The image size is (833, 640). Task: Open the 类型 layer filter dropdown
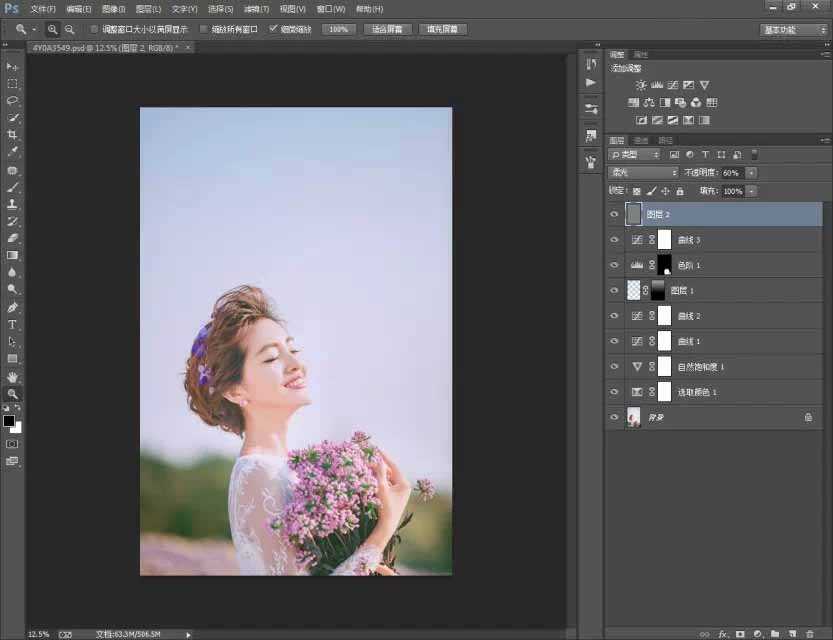pyautogui.click(x=635, y=154)
